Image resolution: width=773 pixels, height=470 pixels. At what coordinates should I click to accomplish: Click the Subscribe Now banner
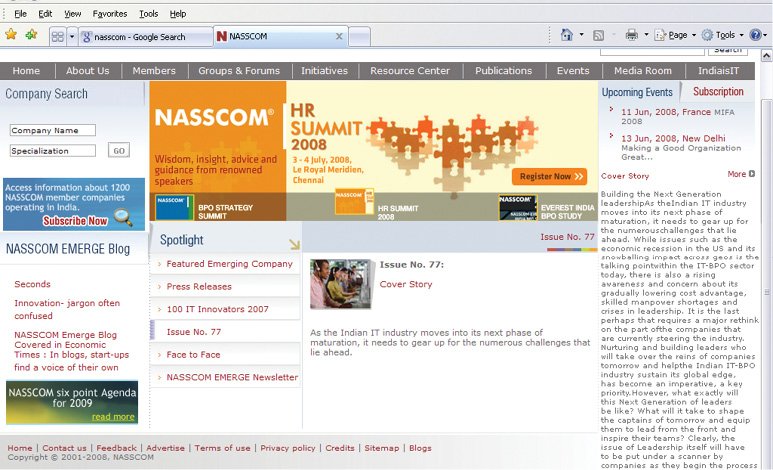(x=74, y=204)
